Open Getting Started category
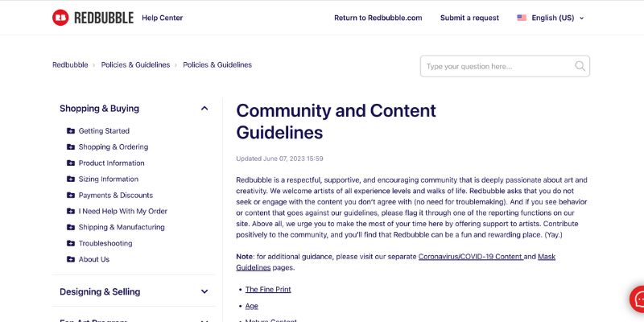The width and height of the screenshot is (644, 322). click(x=104, y=131)
